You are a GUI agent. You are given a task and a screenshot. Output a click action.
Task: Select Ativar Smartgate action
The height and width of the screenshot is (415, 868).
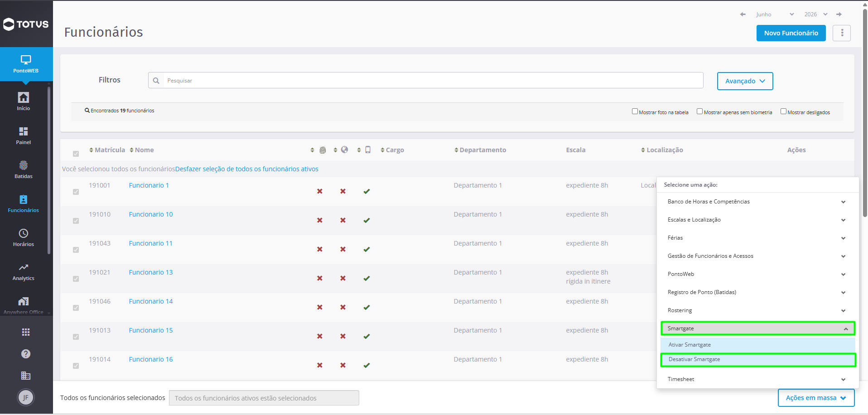tap(758, 345)
